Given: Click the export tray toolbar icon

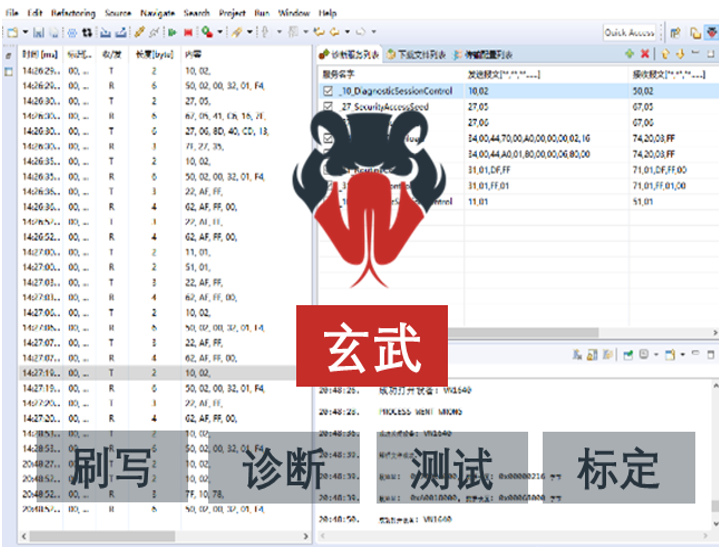Looking at the screenshot, I should coord(121,32).
